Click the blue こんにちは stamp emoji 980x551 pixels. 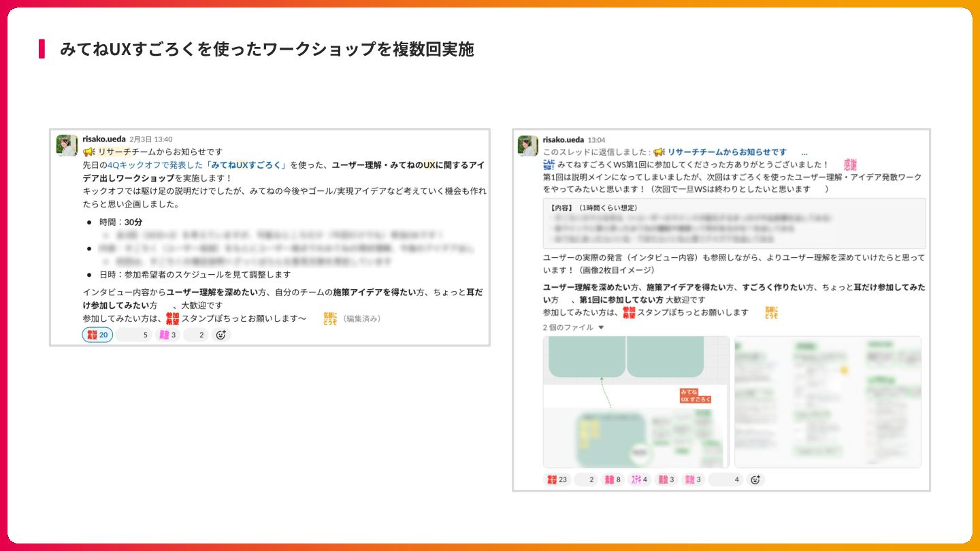(x=549, y=164)
